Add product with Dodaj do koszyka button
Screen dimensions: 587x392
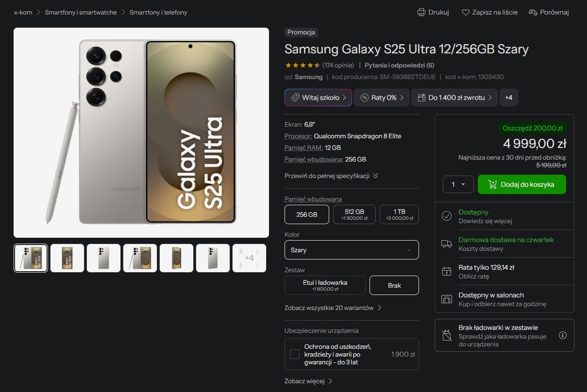522,184
